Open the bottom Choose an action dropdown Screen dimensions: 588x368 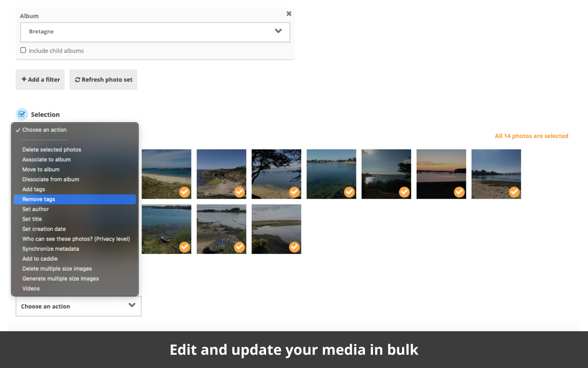79,306
